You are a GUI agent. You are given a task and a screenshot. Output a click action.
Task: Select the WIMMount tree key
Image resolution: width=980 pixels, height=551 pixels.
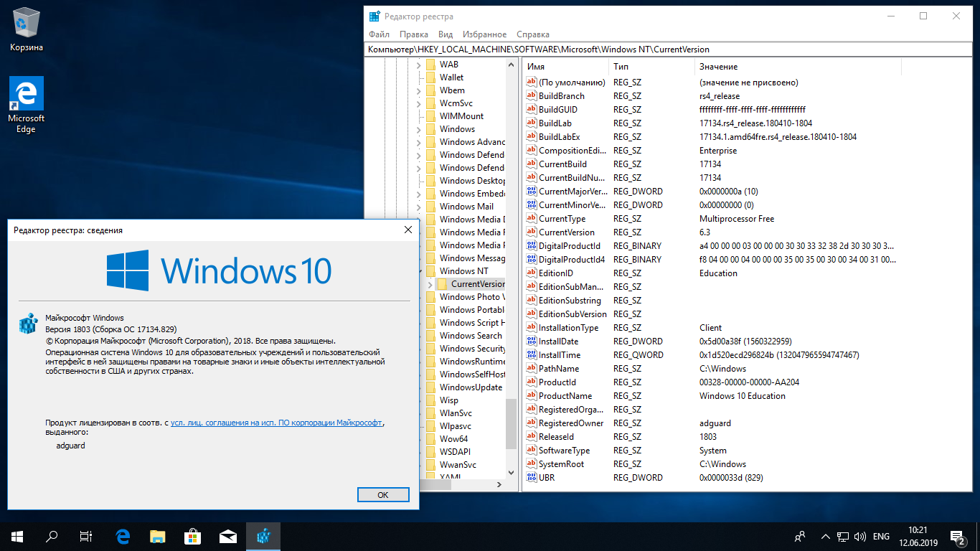[461, 116]
